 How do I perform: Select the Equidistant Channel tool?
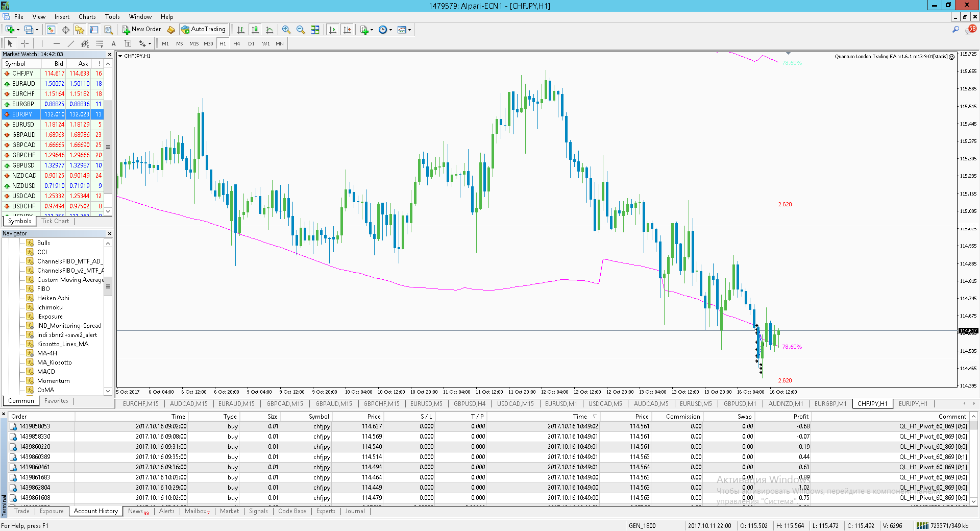point(85,43)
